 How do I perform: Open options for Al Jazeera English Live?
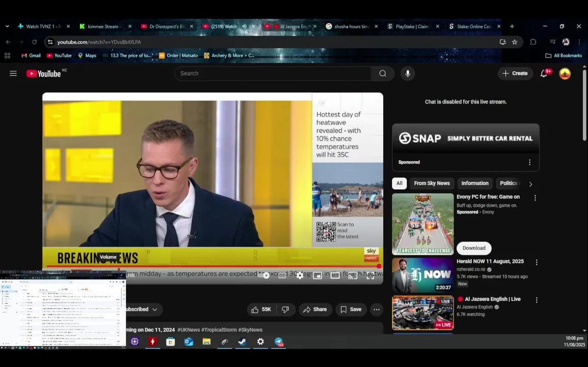pyautogui.click(x=537, y=300)
